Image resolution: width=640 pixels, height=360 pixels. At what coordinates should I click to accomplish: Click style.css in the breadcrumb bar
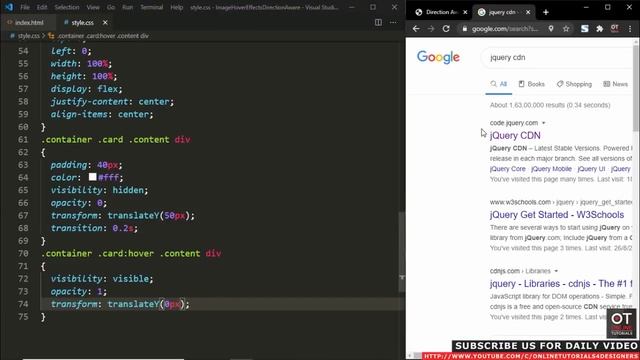click(29, 36)
